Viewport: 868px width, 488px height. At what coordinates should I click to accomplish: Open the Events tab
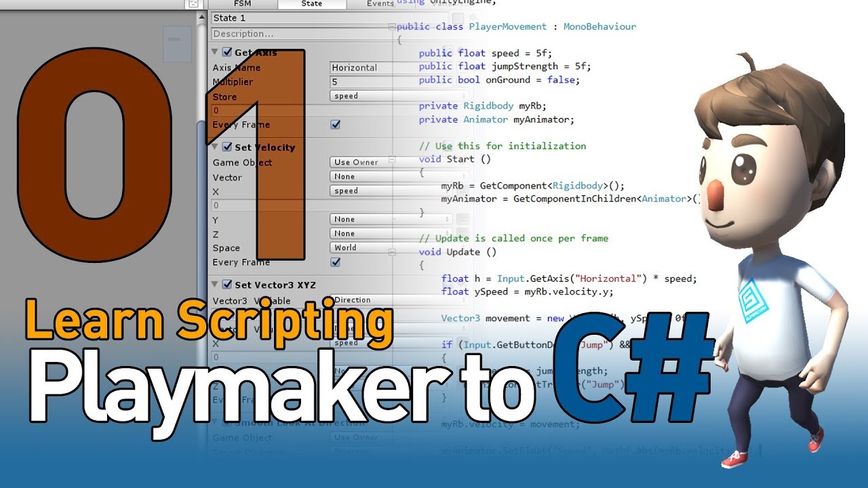380,3
